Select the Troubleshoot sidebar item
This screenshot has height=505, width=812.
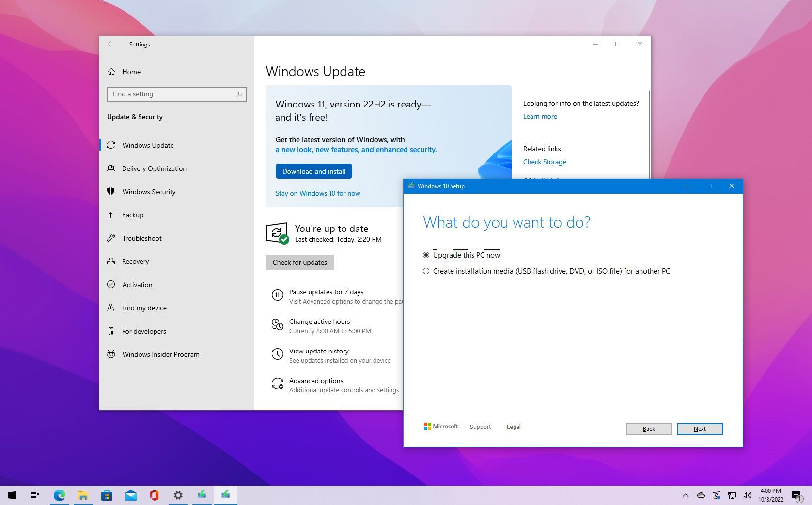[x=141, y=238]
